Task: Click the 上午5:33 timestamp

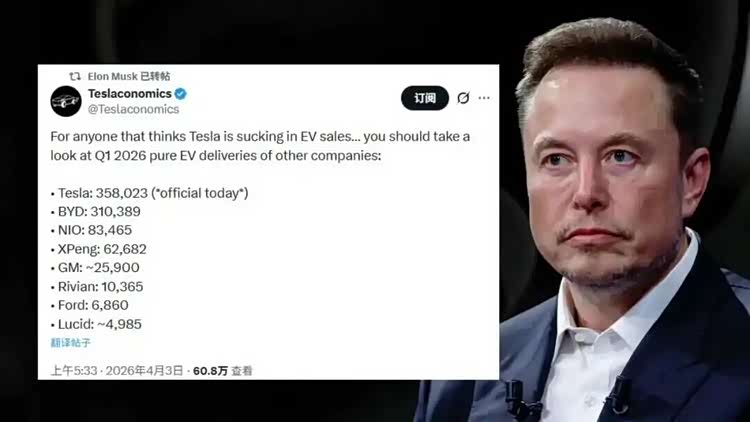Action: (74, 371)
